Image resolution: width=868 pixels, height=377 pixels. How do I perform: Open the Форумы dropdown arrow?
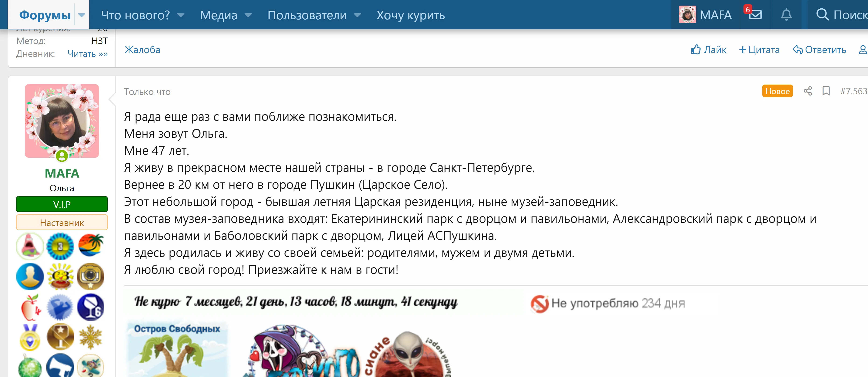[82, 15]
